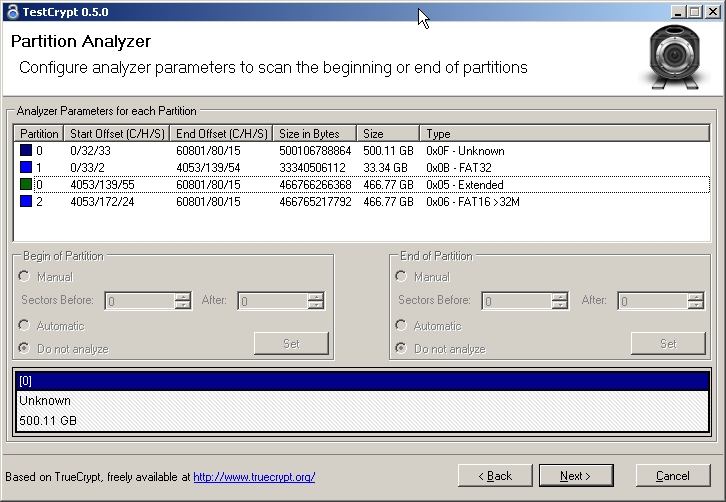Click Set button in Begin of Partition
726x502 pixels.
click(x=291, y=344)
